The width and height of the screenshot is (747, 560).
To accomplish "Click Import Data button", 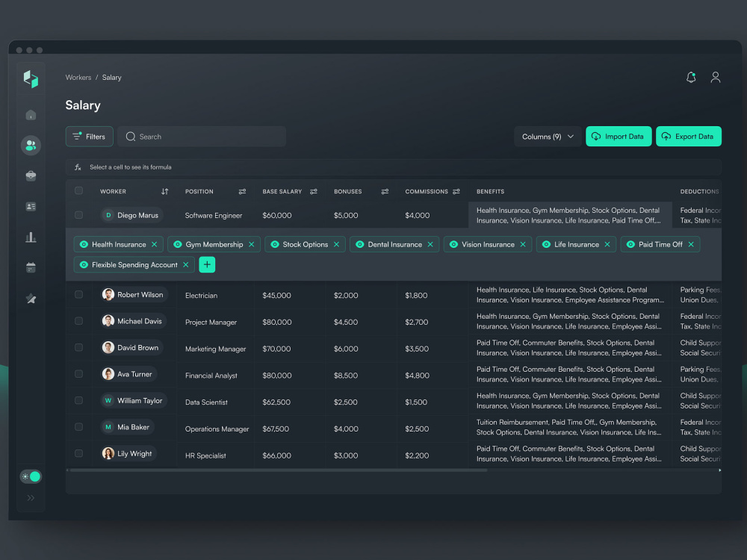I will pos(619,137).
